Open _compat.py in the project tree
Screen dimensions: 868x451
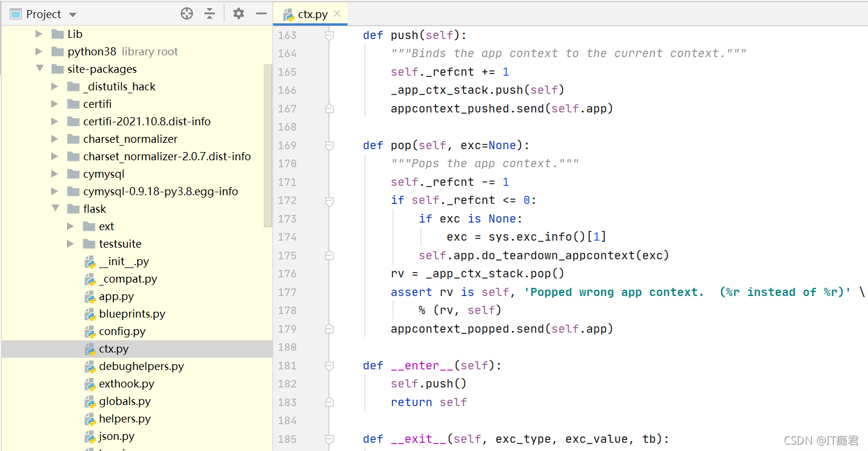[x=128, y=279]
